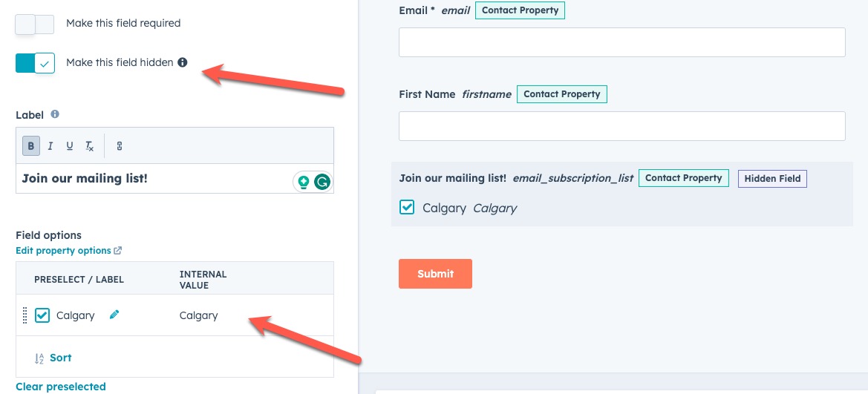The image size is (868, 394).
Task: Click the lightbulb icon in label field
Action: pos(303,182)
